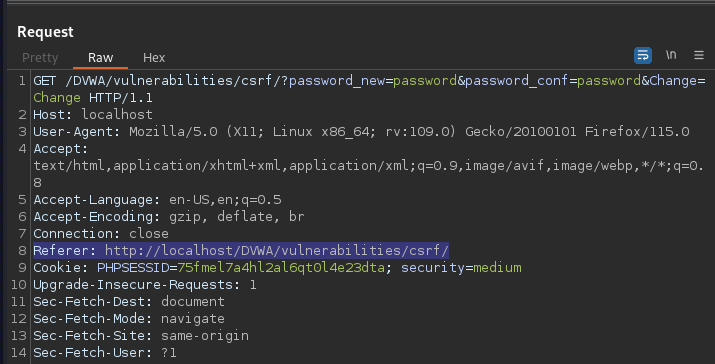The height and width of the screenshot is (364, 715).
Task: Toggle show non-printable characters \n
Action: [670, 55]
